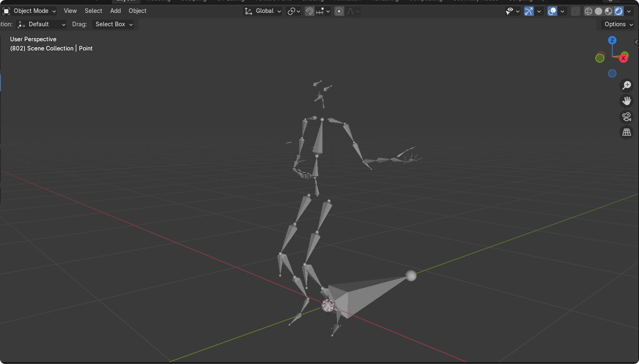This screenshot has width=639, height=364.
Task: Click the 3D cursor at world origin
Action: click(328, 305)
